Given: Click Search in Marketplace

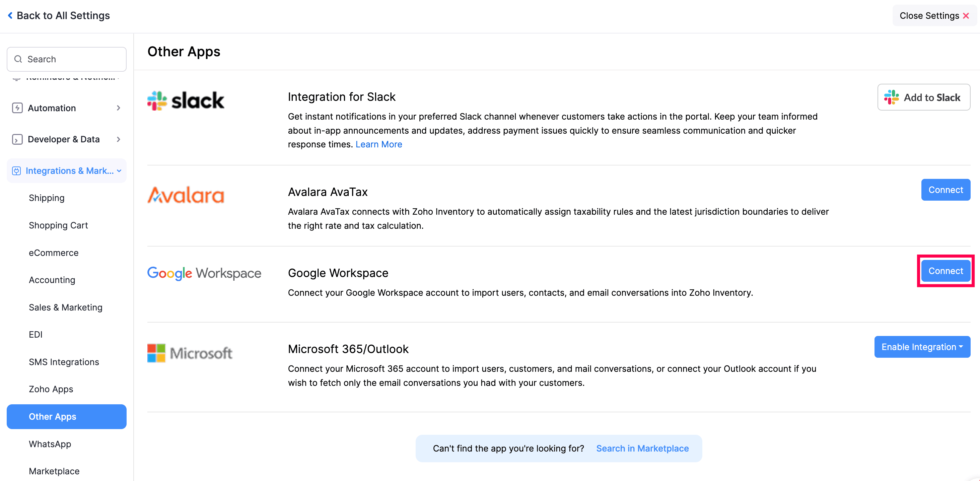Looking at the screenshot, I should 642,448.
